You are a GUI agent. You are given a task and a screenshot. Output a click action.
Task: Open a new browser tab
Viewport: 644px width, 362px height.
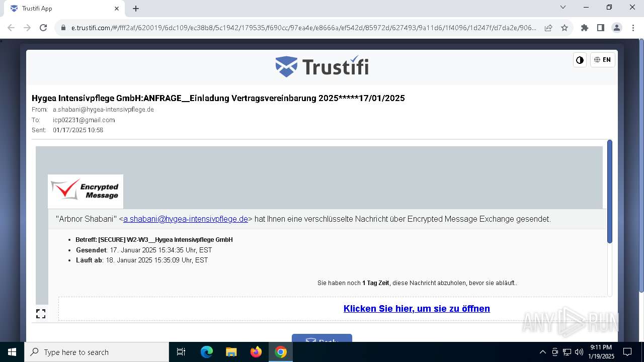136,9
